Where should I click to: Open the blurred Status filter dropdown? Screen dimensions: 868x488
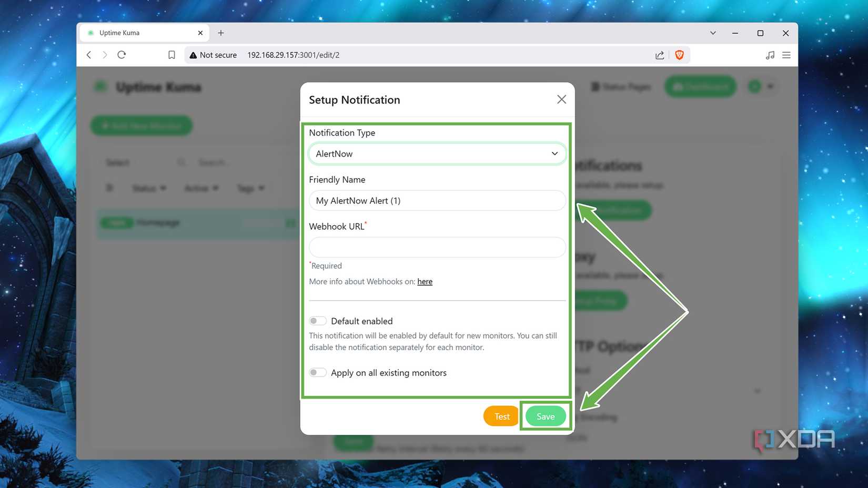(x=149, y=188)
